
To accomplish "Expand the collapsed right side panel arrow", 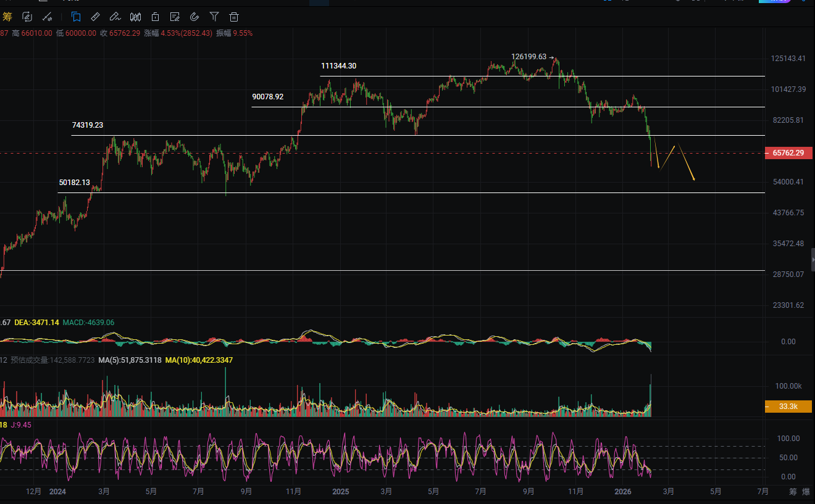I will click(813, 262).
